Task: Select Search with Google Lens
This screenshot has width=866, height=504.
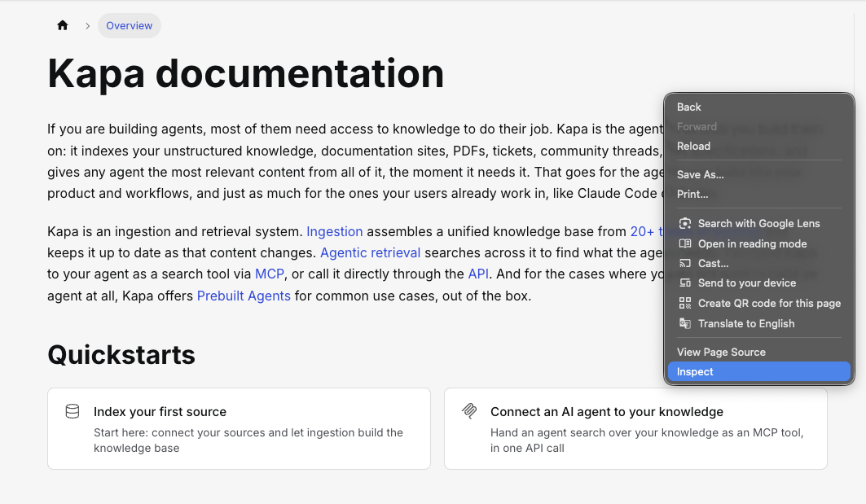Action: [758, 224]
